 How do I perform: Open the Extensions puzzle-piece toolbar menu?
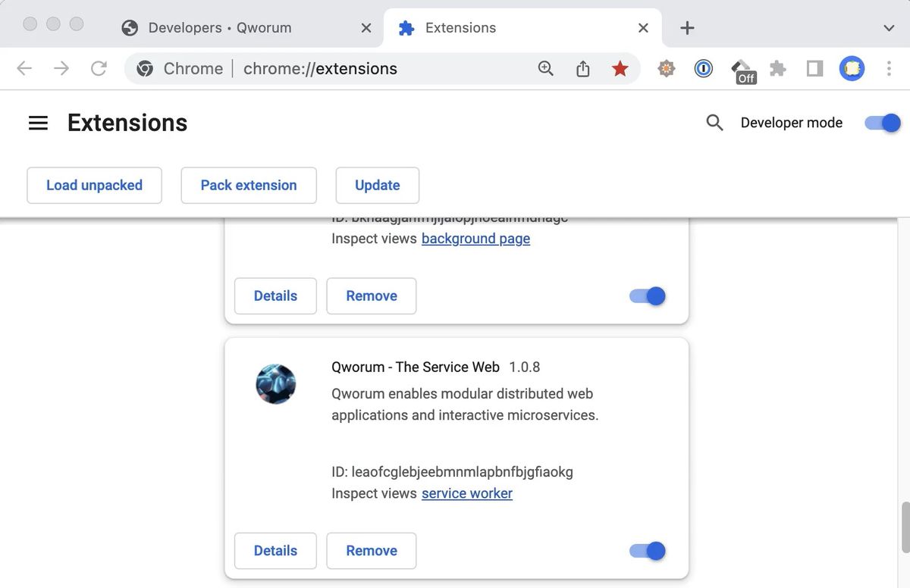[777, 69]
